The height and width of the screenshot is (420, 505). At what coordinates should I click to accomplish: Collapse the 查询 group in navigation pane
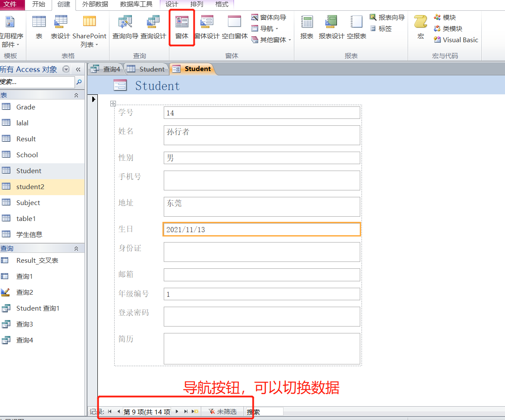pyautogui.click(x=76, y=249)
